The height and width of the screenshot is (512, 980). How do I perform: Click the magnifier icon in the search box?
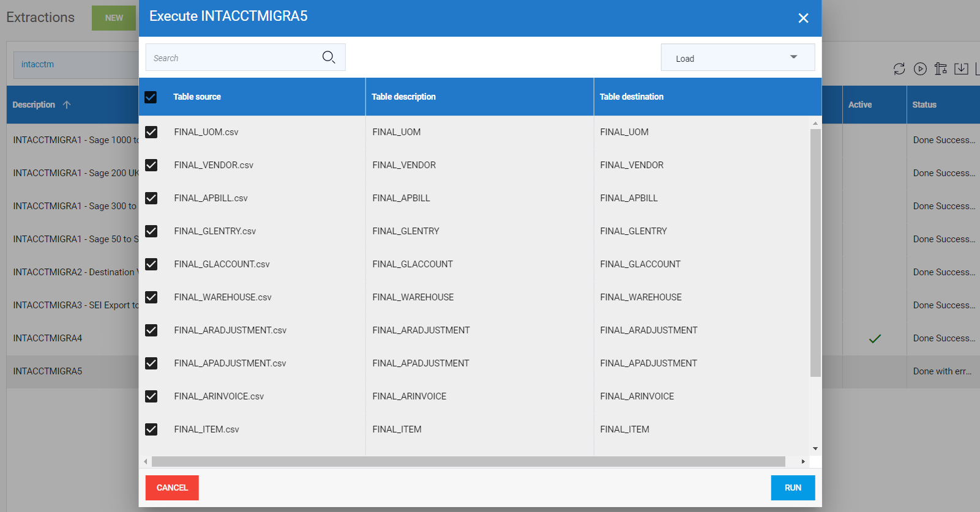coord(329,58)
